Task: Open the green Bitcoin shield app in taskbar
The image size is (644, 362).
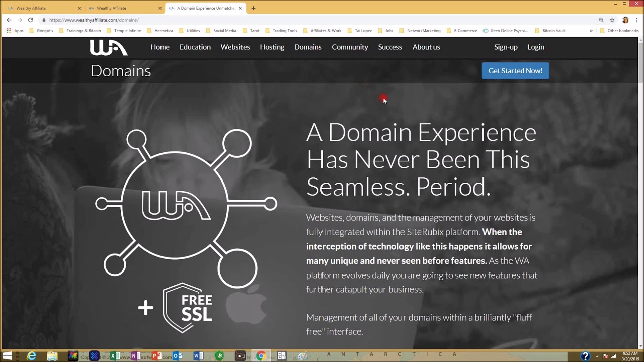Action: [x=219, y=356]
